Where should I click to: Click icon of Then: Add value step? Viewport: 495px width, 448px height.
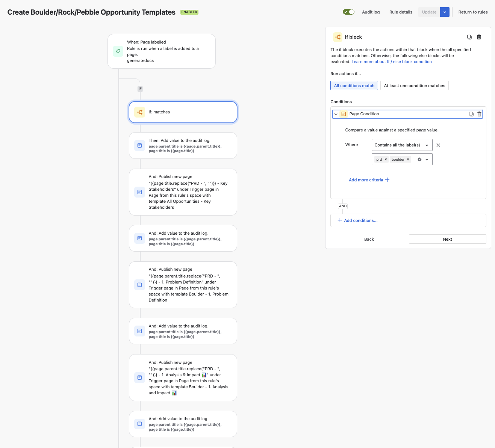tap(140, 145)
